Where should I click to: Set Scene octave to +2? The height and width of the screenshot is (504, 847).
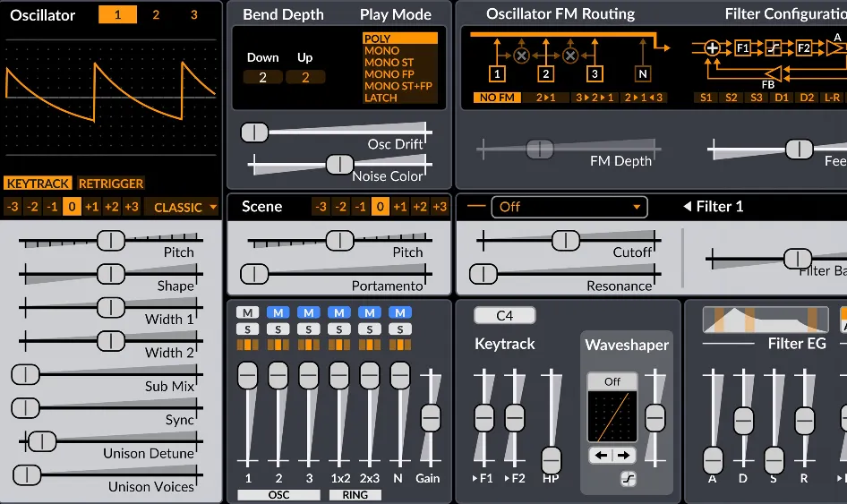coord(420,207)
